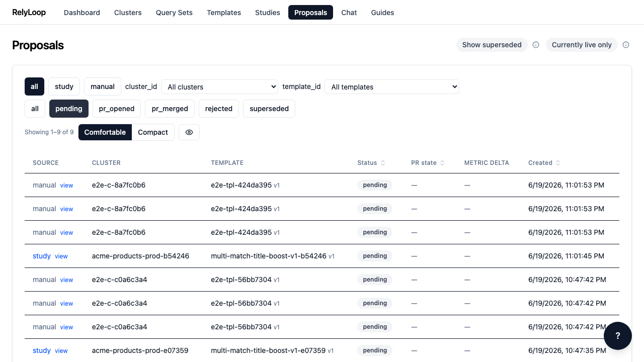Screen dimensions: 644x362
Task: Click the 10:47:35 PM created timestamp
Action: click(x=566, y=350)
